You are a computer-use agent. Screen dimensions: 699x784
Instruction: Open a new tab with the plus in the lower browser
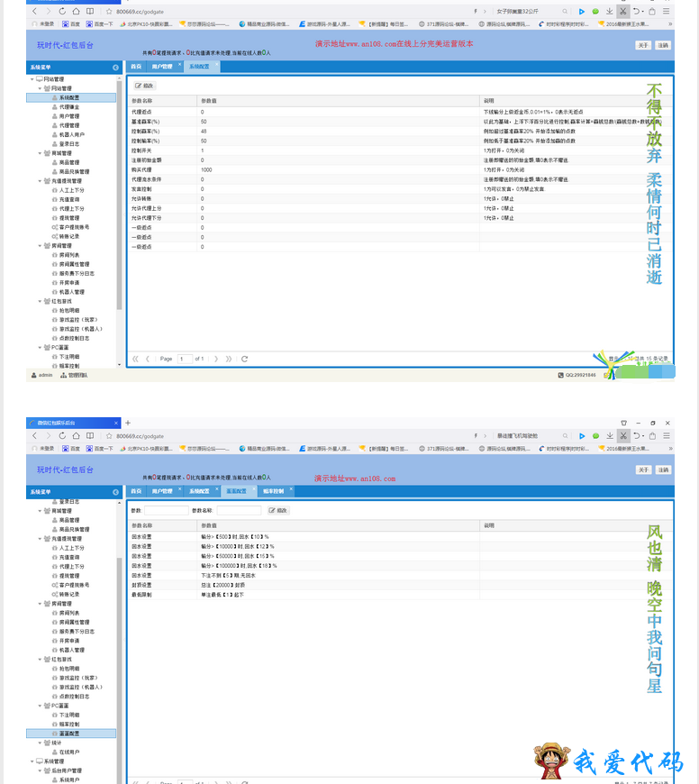128,423
